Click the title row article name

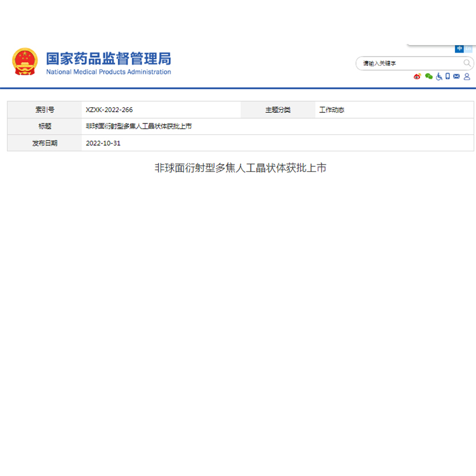pyautogui.click(x=138, y=126)
